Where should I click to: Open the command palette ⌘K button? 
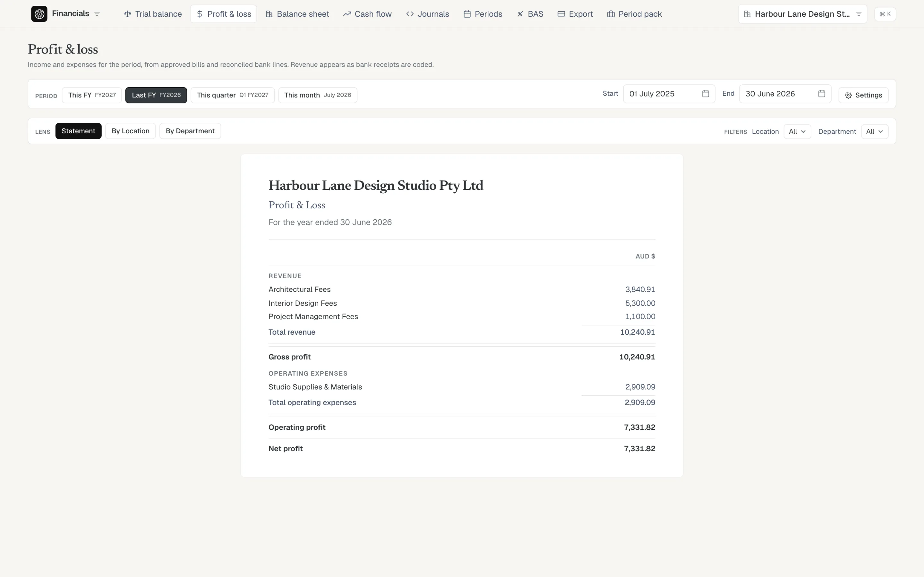[x=885, y=14]
